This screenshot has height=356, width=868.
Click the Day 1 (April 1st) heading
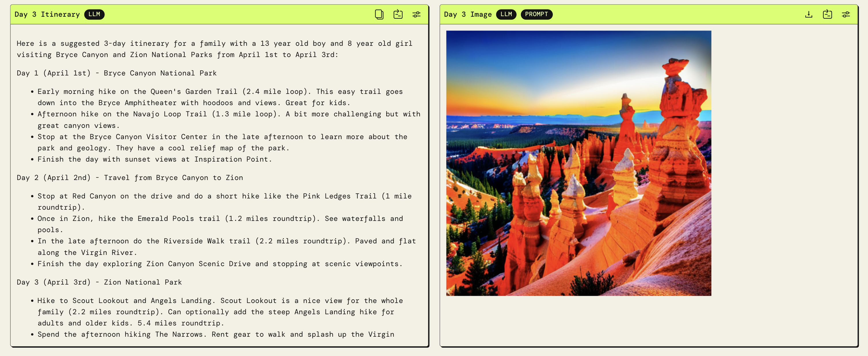[x=117, y=73]
